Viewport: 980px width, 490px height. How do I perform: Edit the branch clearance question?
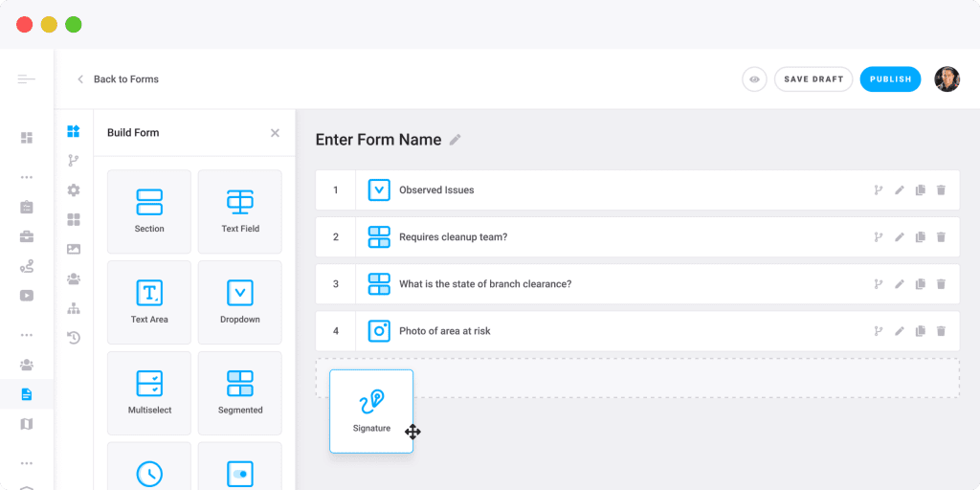(x=900, y=283)
